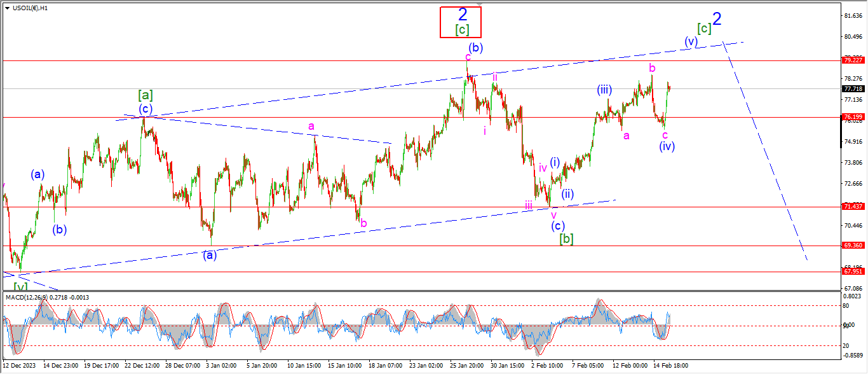
Task: Click the 22 Dec 12:00 time label
Action: coord(142,366)
